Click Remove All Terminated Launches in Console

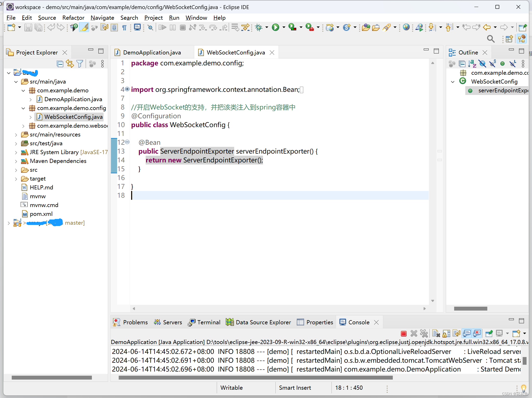pos(424,333)
